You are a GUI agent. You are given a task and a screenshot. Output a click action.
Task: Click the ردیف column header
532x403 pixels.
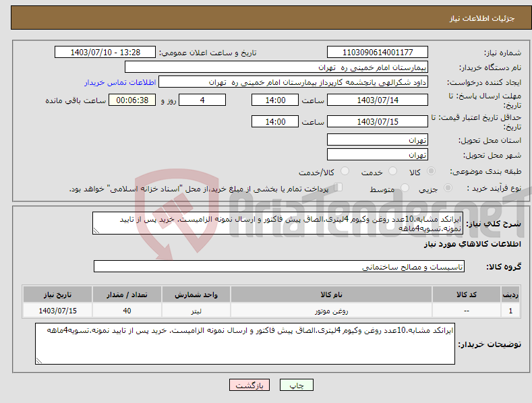[510, 294]
